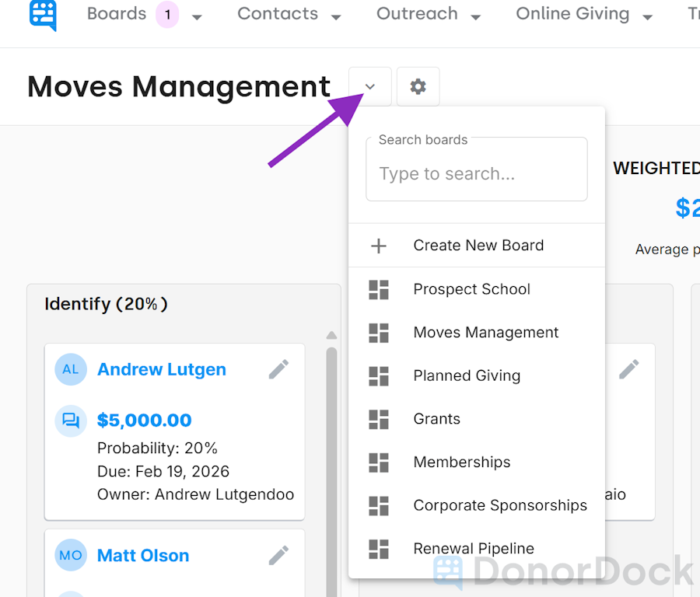Click the board icon beside Prospect School
700x597 pixels.
pyautogui.click(x=379, y=289)
